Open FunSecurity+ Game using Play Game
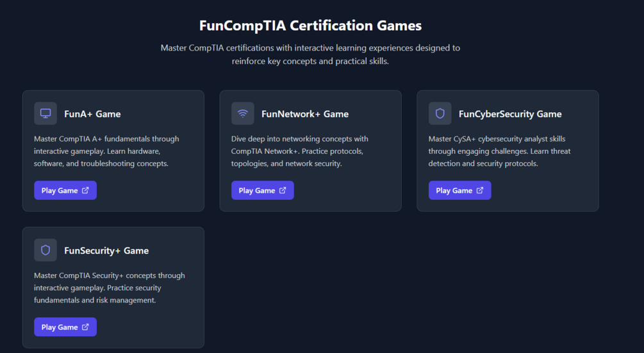Viewport: 644px width, 353px height. [60, 327]
